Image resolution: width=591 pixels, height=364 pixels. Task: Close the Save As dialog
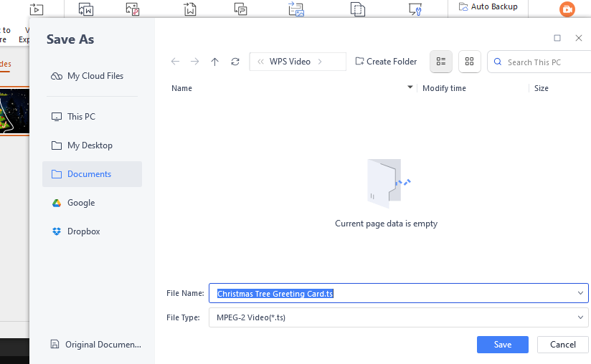pyautogui.click(x=579, y=38)
